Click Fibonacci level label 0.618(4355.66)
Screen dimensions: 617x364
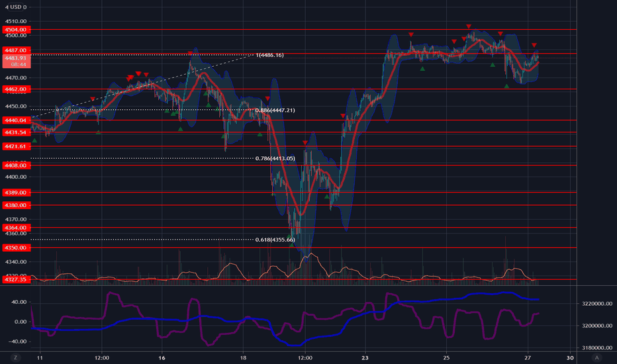tap(275, 240)
